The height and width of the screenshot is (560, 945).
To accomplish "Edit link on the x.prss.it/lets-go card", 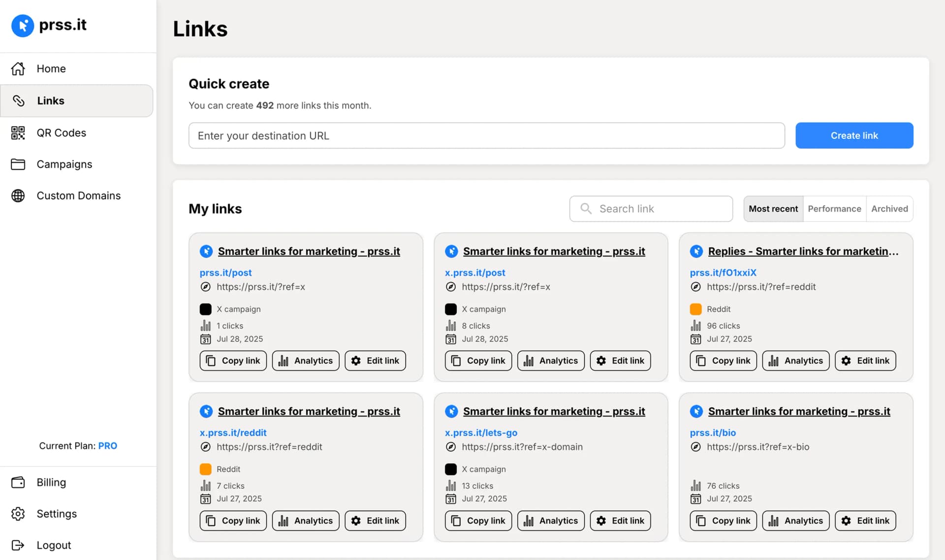I will [x=620, y=521].
